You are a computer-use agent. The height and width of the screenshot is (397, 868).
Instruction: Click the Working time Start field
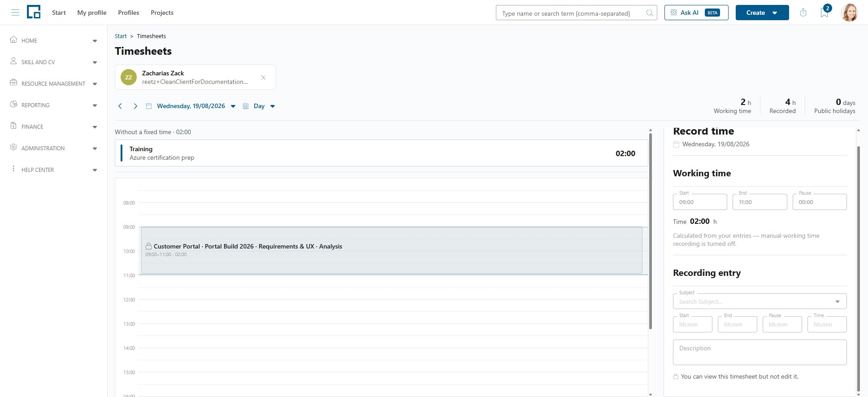[x=700, y=202]
